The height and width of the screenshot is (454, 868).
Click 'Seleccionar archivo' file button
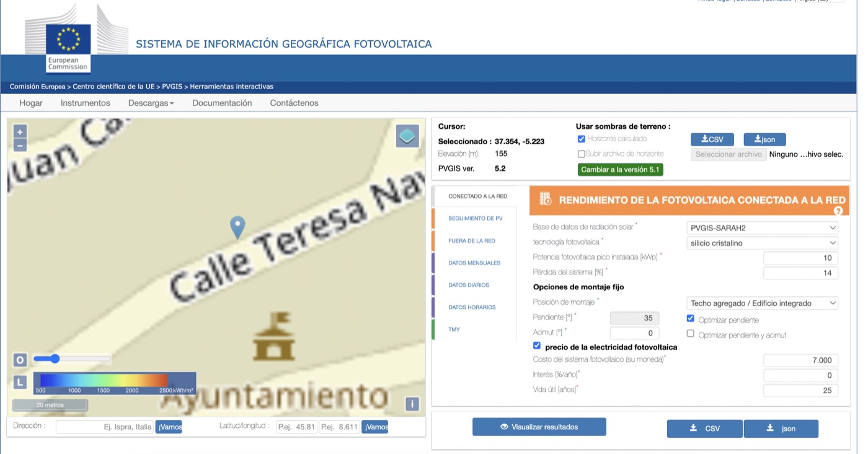[x=728, y=154]
